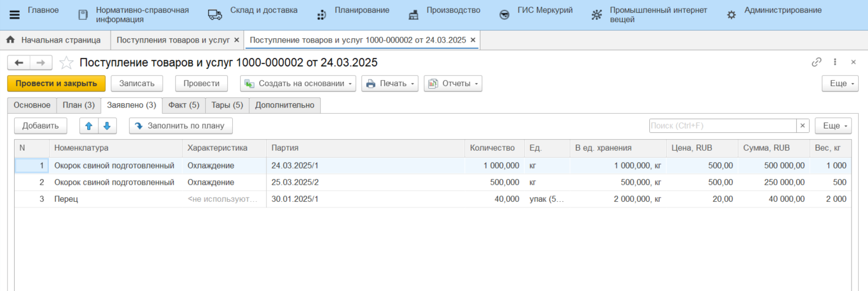
Task: Click the Поиск search input field
Action: pos(722,126)
